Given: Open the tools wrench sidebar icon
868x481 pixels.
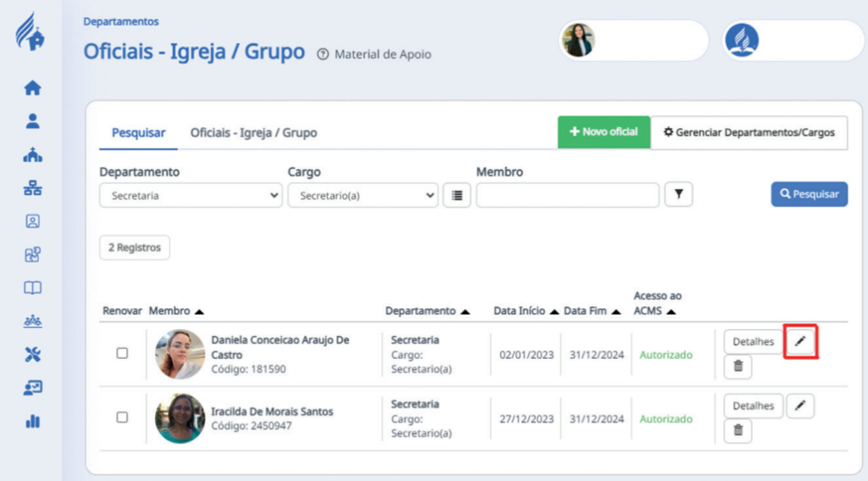Looking at the screenshot, I should (32, 355).
